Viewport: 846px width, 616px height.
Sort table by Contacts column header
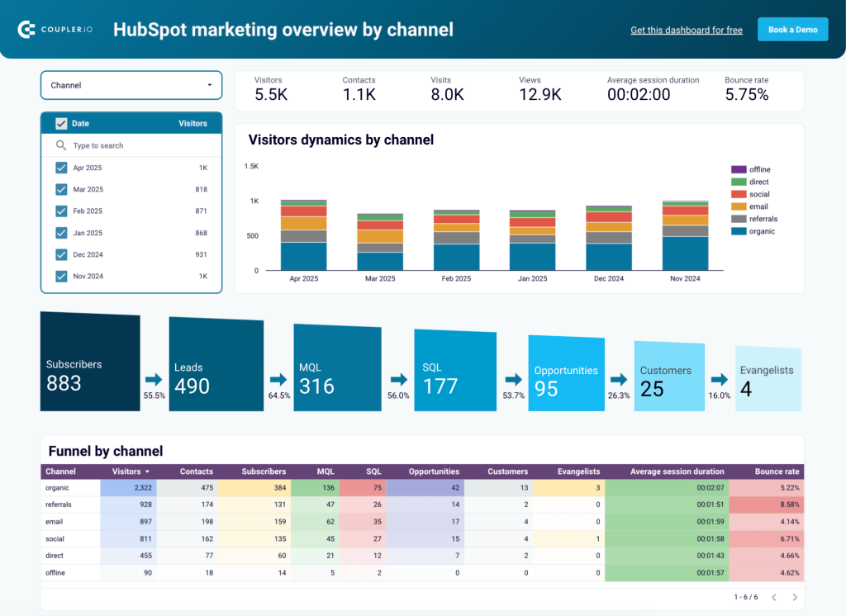[197, 471]
